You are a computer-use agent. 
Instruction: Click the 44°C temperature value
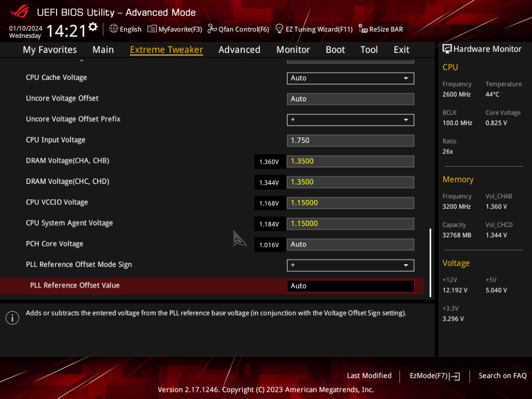(x=492, y=94)
